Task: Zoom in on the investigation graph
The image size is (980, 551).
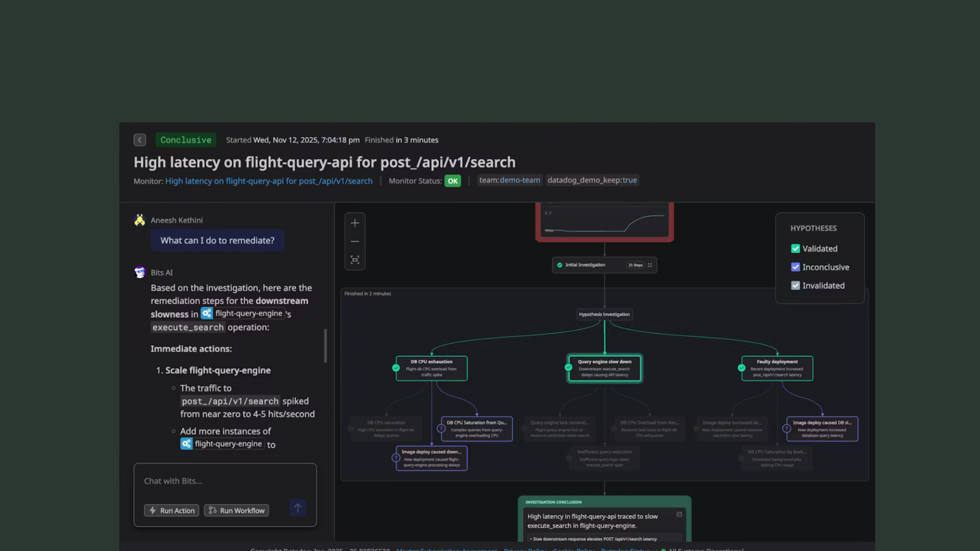Action: [355, 223]
